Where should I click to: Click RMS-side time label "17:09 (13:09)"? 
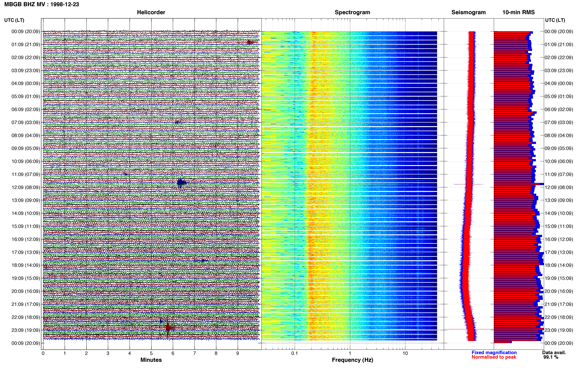(559, 252)
